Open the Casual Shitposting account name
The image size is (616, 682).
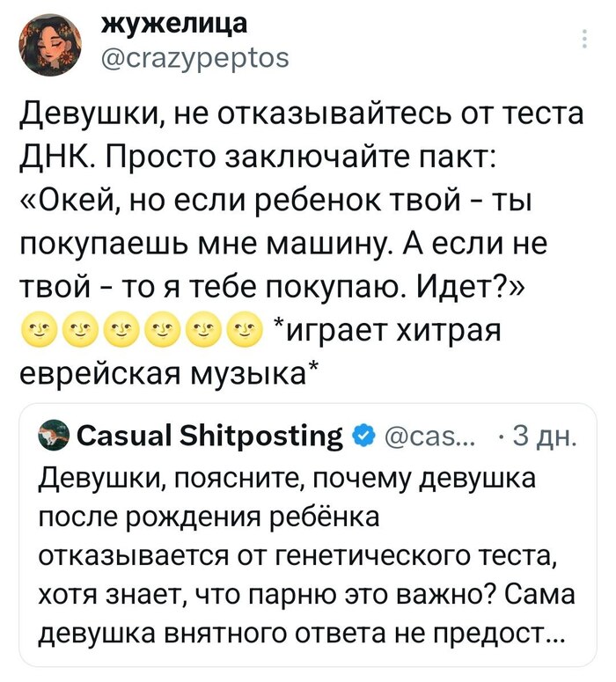click(210, 436)
